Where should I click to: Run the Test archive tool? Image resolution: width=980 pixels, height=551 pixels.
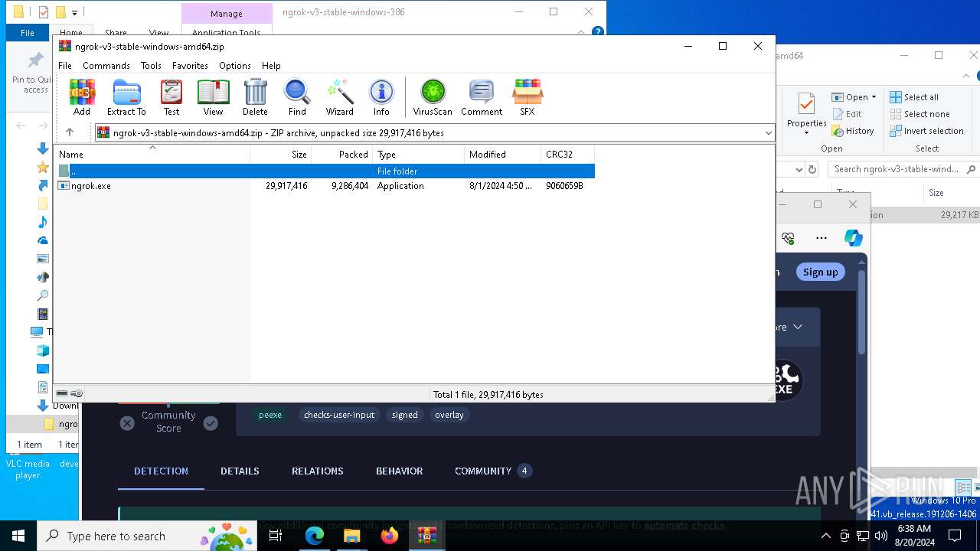[x=171, y=97]
